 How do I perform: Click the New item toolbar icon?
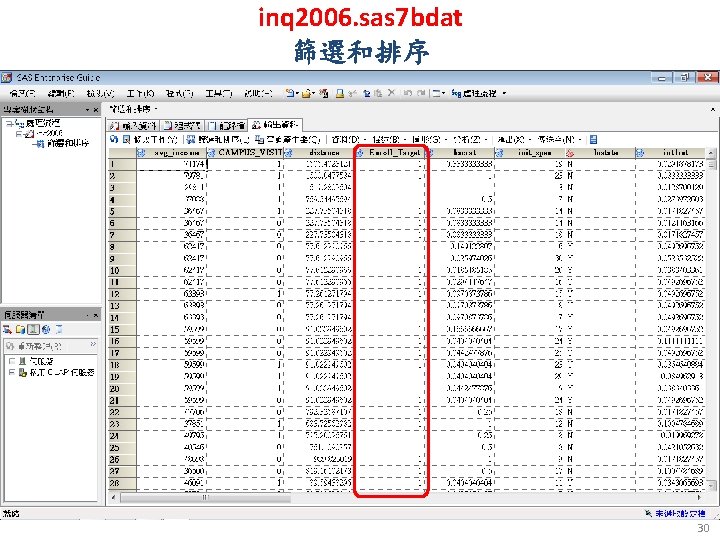tap(290, 93)
